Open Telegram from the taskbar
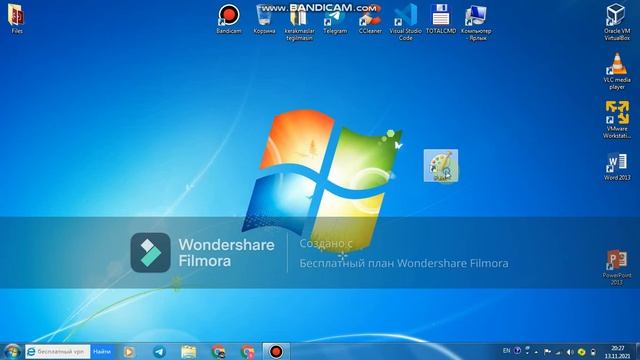640x360 pixels. click(159, 351)
